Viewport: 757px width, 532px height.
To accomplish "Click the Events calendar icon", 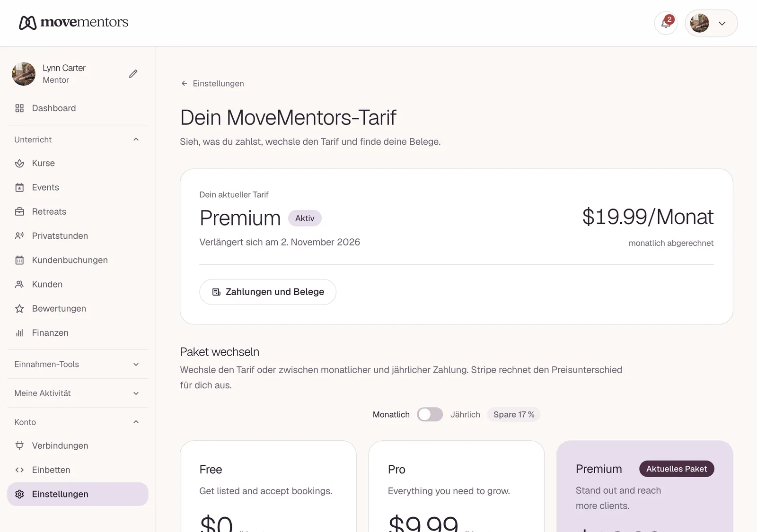I will (x=19, y=187).
